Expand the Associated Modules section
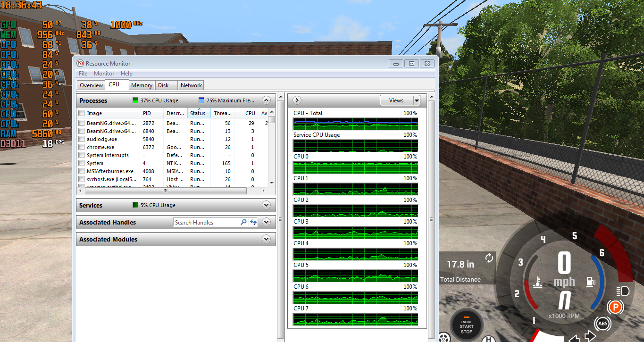This screenshot has width=644, height=342. 266,239
